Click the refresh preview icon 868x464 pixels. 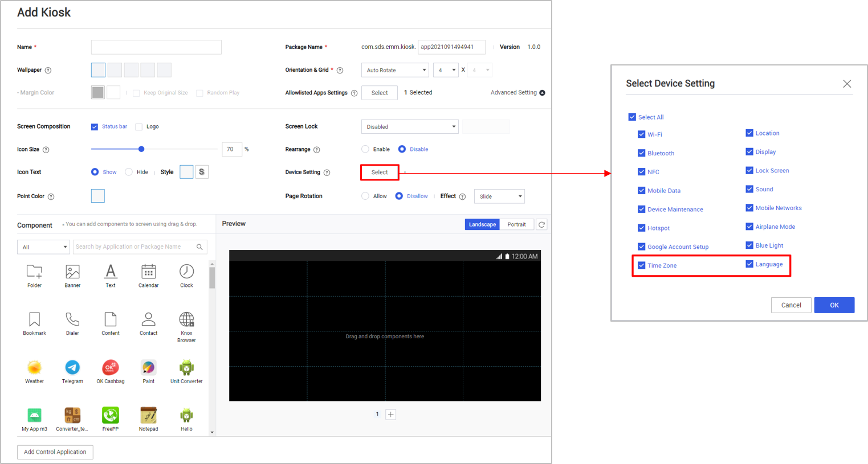(x=542, y=224)
